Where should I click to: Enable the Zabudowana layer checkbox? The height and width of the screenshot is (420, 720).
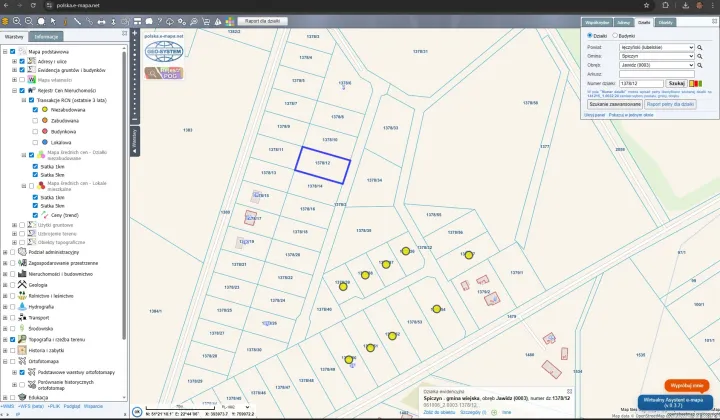click(x=35, y=119)
